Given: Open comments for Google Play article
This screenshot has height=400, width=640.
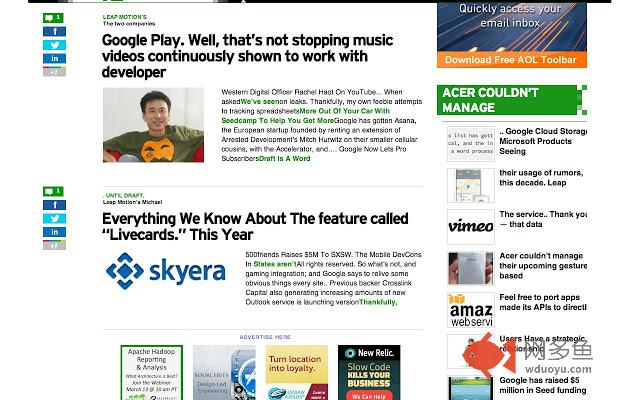Looking at the screenshot, I should [53, 18].
